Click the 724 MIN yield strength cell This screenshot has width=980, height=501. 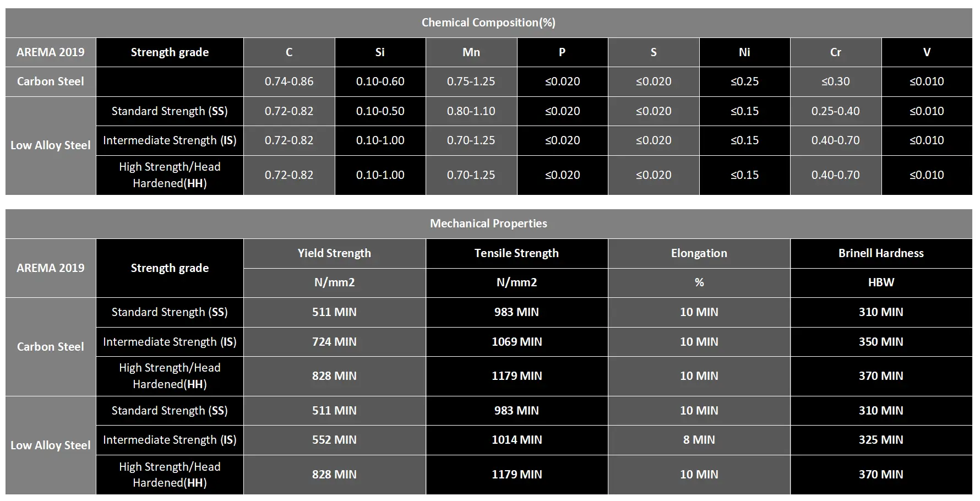334,342
